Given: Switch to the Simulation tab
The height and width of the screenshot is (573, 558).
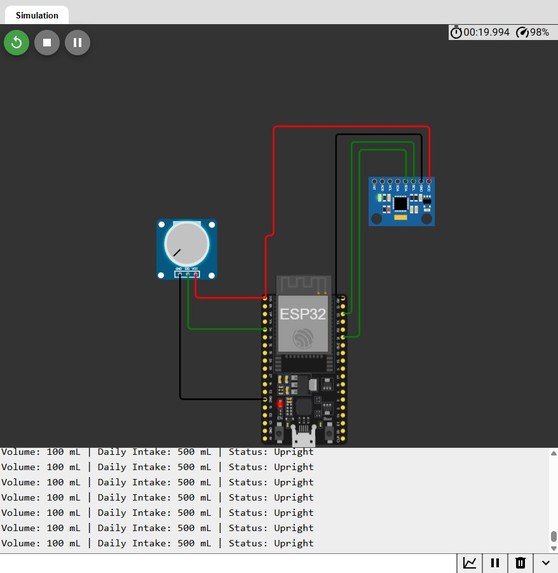Looking at the screenshot, I should point(37,15).
